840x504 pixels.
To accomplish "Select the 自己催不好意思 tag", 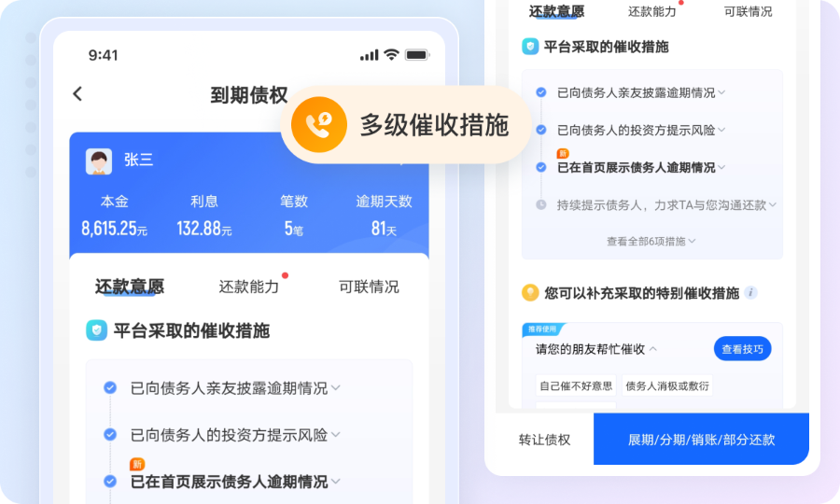I will tap(576, 385).
